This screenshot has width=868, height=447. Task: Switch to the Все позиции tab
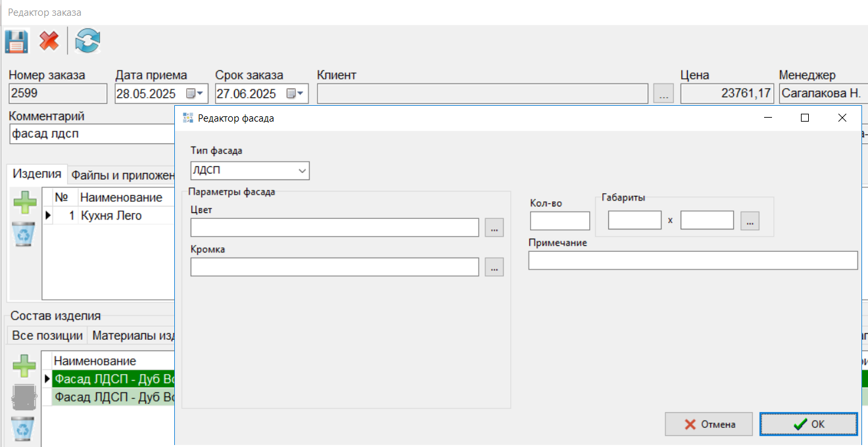click(x=47, y=336)
